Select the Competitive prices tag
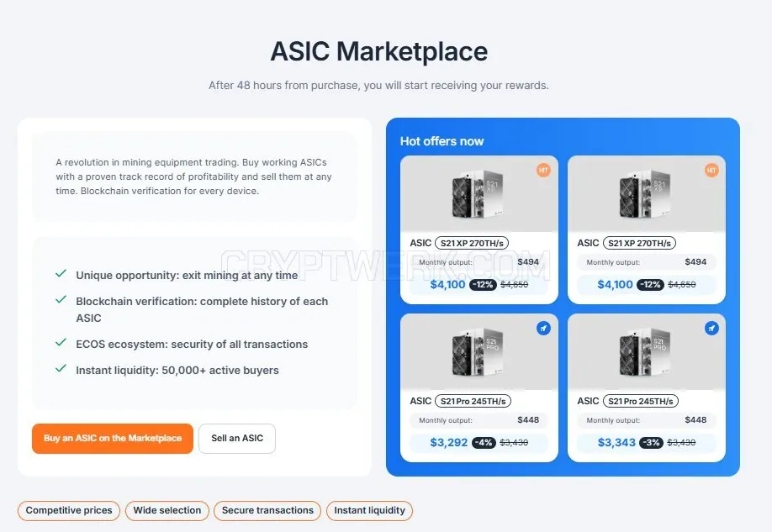 click(x=69, y=511)
